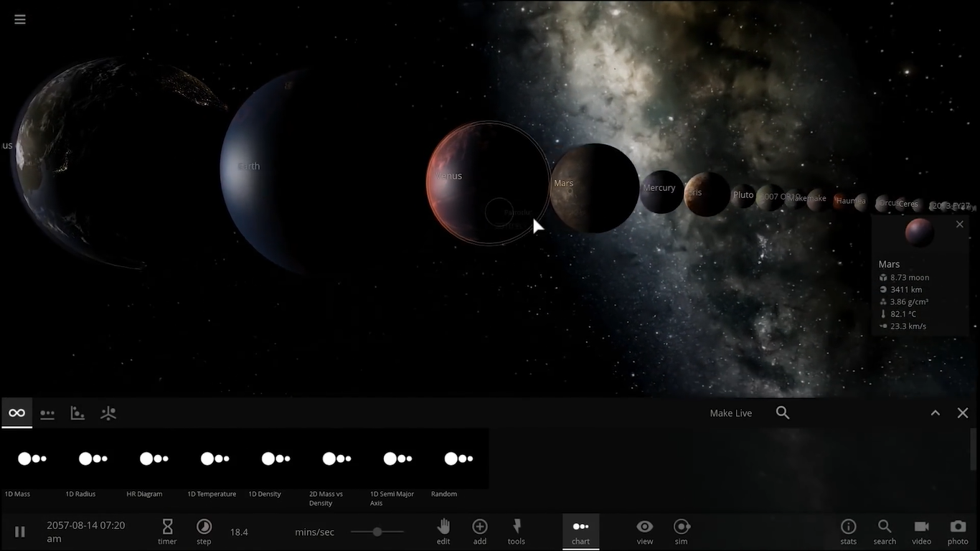
Task: Open the mins/sec time unit selector
Action: tap(314, 532)
